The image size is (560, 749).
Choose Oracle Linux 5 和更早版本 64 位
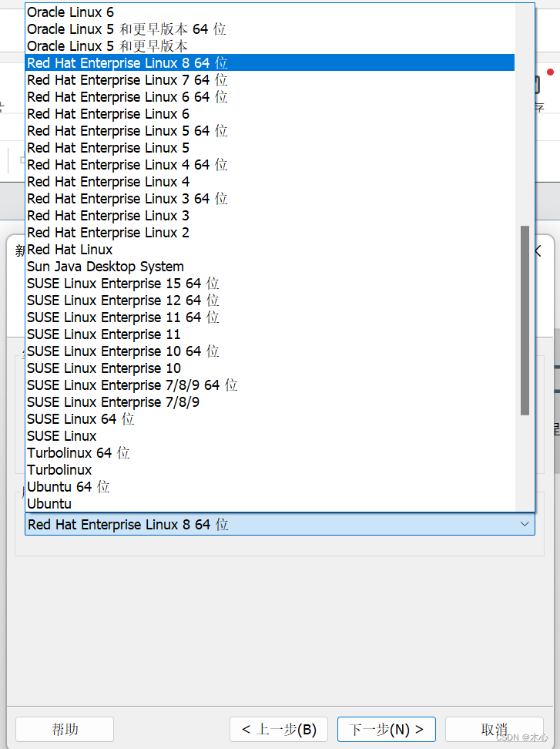point(270,29)
